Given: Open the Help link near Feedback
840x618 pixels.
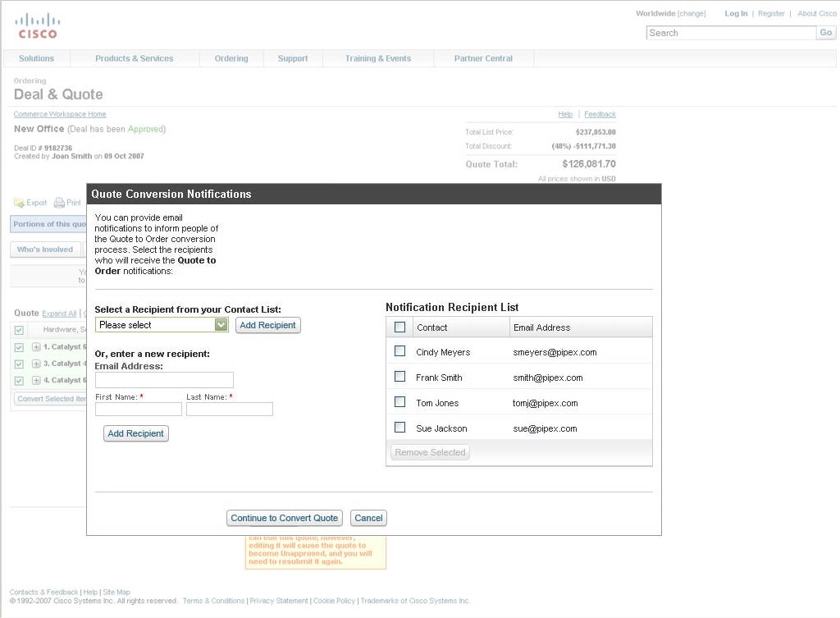Looking at the screenshot, I should 565,114.
